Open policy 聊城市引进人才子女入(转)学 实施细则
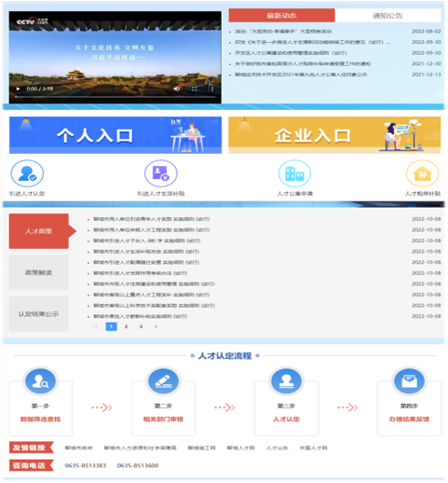The image size is (448, 483). click(x=147, y=241)
